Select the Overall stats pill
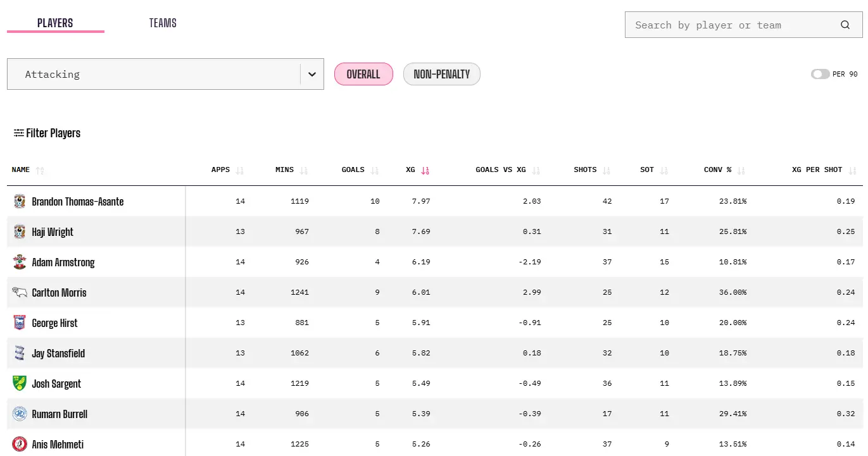Image resolution: width=868 pixels, height=456 pixels. point(363,74)
